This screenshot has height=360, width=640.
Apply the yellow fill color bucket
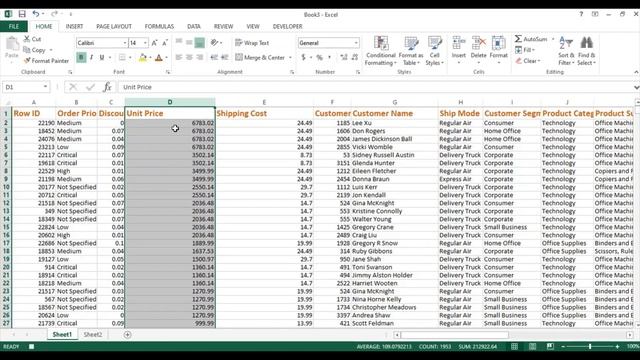click(142, 58)
